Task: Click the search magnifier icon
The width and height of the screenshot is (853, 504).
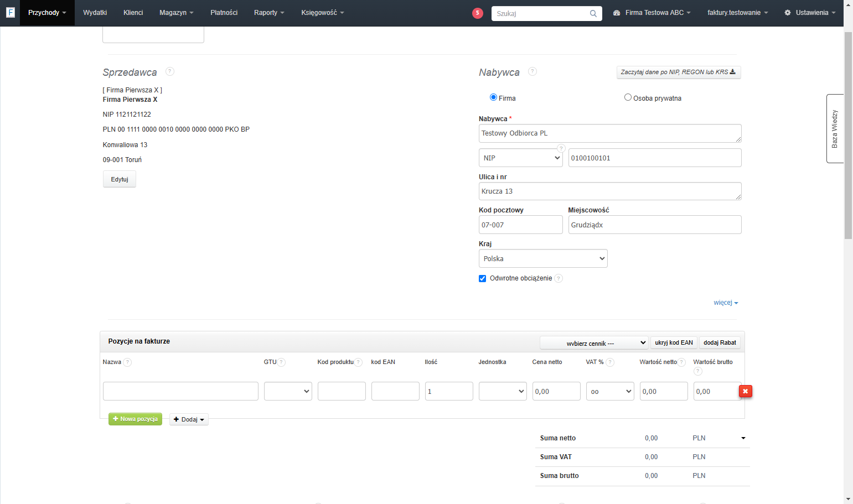Action: pyautogui.click(x=593, y=13)
